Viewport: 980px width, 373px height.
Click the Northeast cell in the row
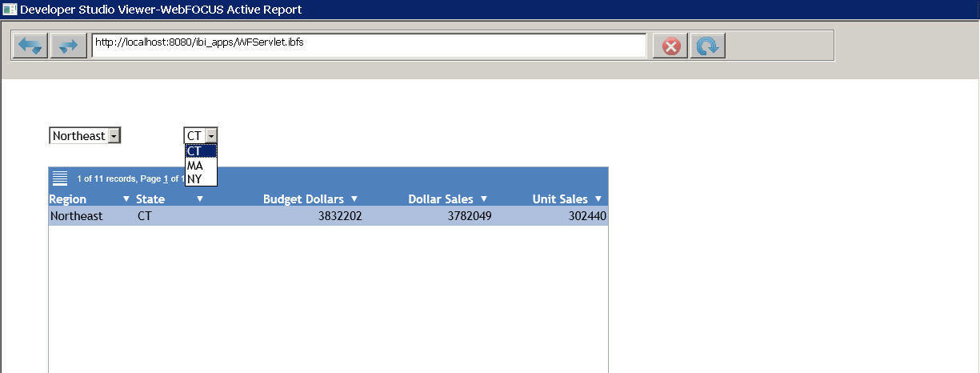(x=77, y=216)
